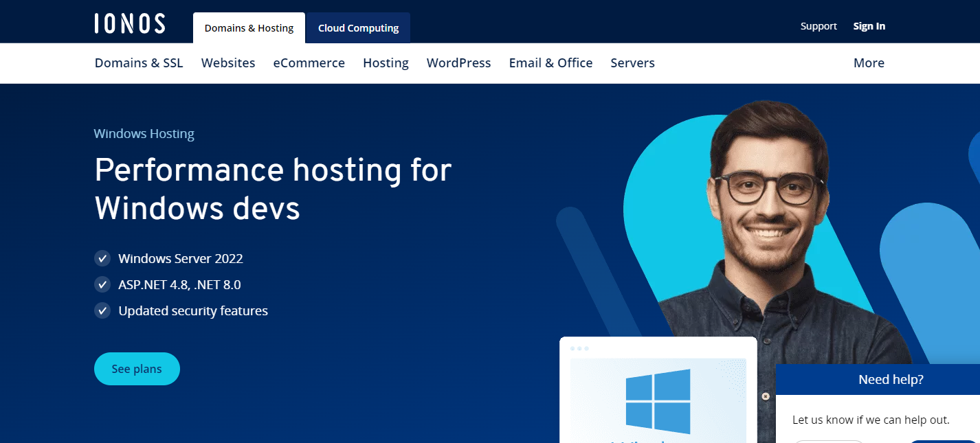Click the checkmark beside Updated security features
Image resolution: width=980 pixels, height=443 pixels.
[102, 310]
